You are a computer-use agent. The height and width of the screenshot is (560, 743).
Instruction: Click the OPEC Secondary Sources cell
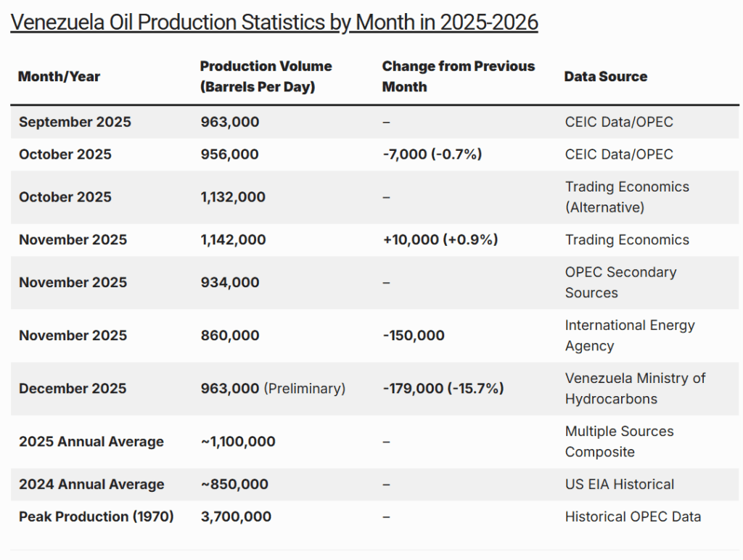[620, 282]
